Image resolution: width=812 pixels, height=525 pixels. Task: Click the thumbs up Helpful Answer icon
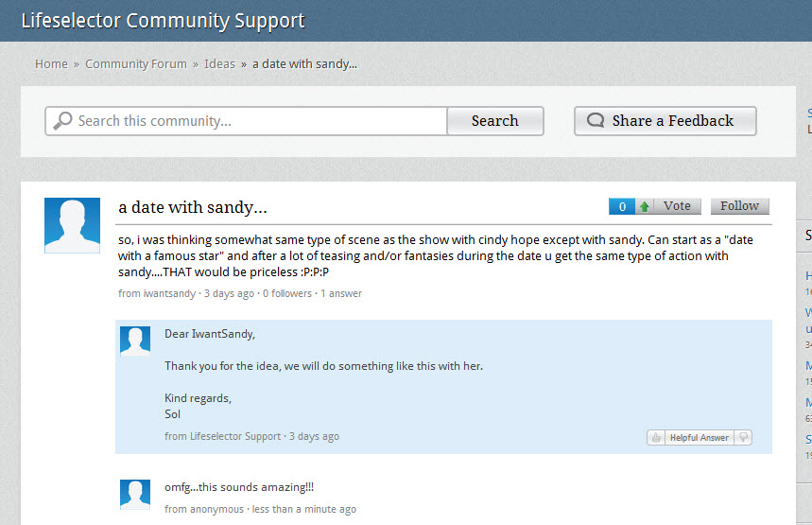(x=656, y=438)
